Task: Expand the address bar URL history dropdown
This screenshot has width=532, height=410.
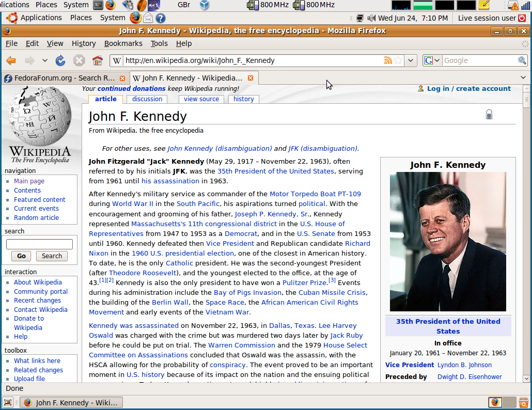Action: tap(411, 60)
